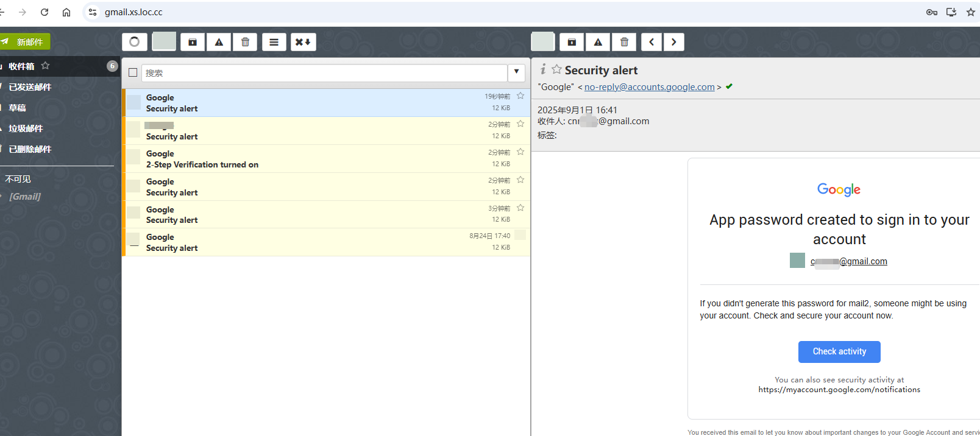Click the blank button left of preview archive
The height and width of the screenshot is (436, 980).
point(543,41)
